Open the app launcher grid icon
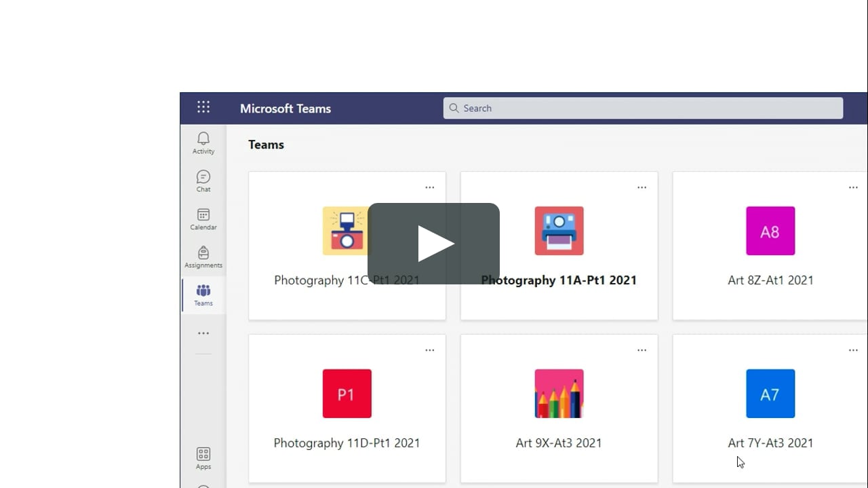Viewport: 868px width, 488px height. 203,107
